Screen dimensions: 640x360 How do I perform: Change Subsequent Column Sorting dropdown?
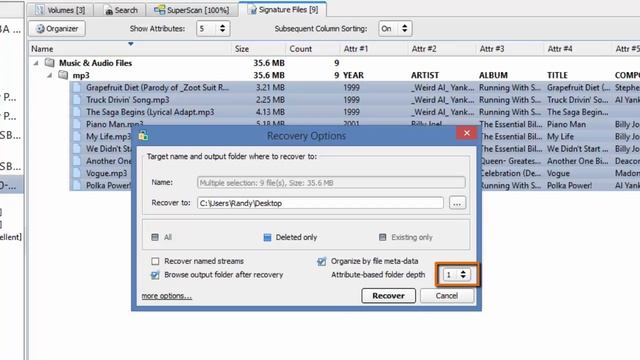395,29
